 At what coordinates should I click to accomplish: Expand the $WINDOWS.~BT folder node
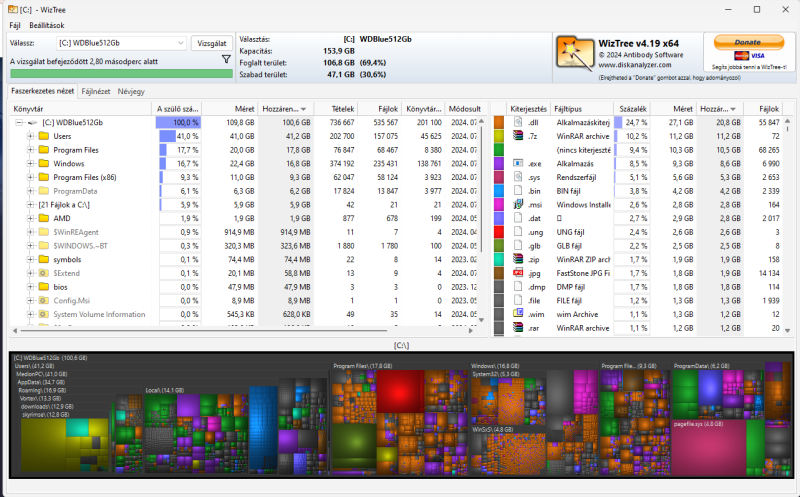31,246
